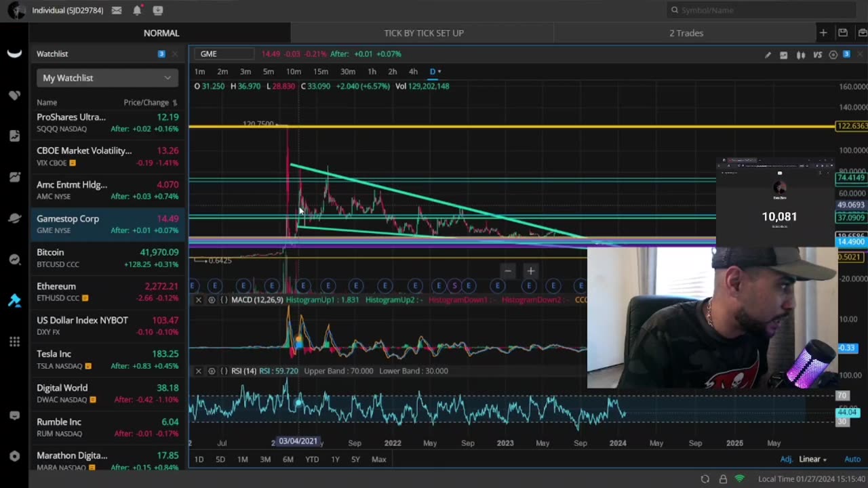This screenshot has width=868, height=488.
Task: Select Rumble Inc in watchlist
Action: (x=107, y=427)
